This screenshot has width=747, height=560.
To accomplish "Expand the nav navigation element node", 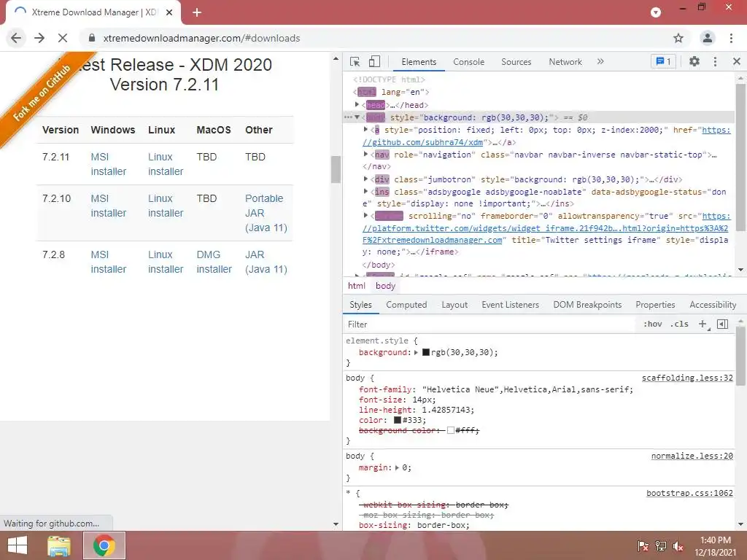I will pyautogui.click(x=366, y=155).
